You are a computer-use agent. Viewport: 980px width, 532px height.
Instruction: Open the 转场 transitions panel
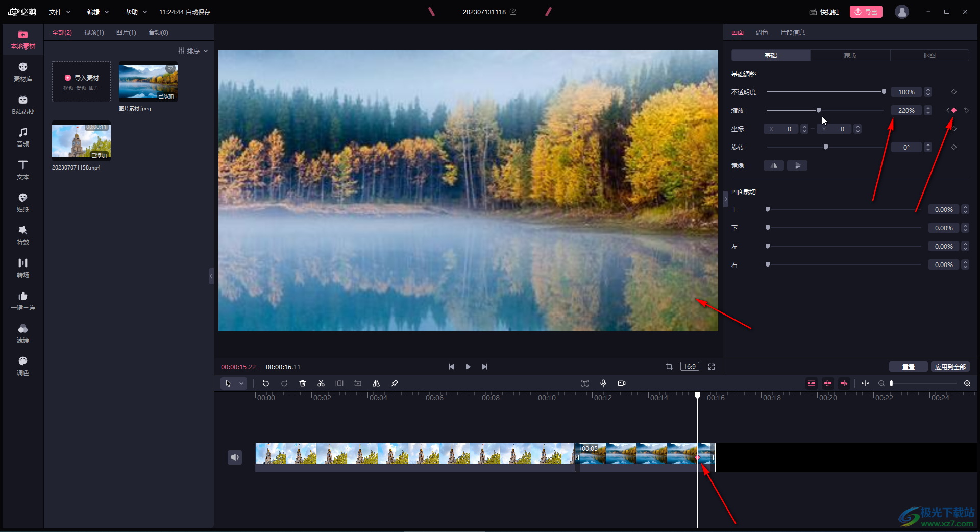(x=23, y=268)
